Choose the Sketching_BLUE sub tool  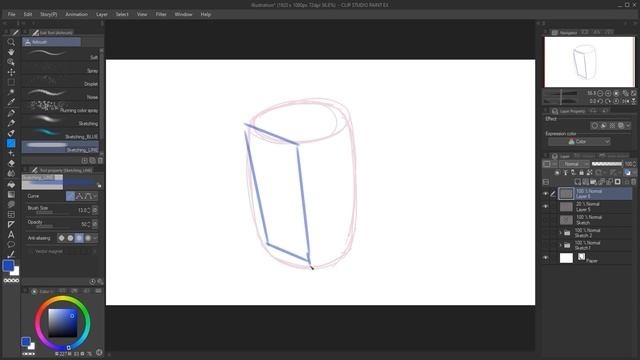pyautogui.click(x=60, y=133)
